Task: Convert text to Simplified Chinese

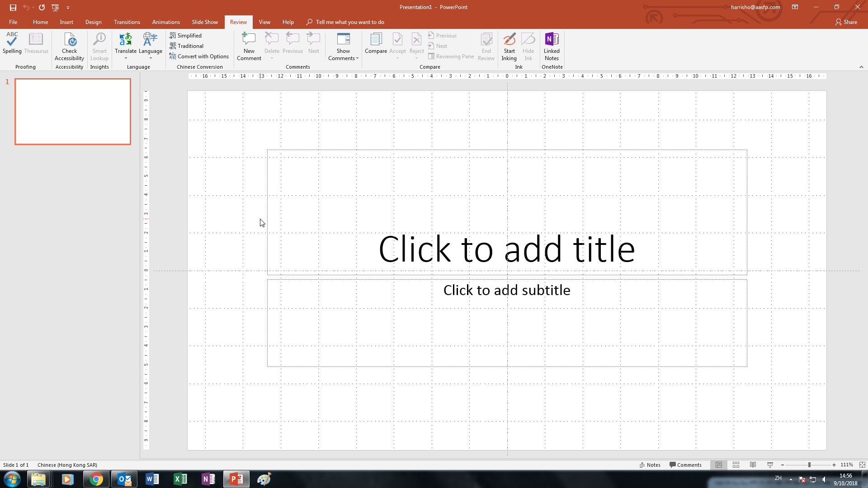Action: click(x=186, y=36)
